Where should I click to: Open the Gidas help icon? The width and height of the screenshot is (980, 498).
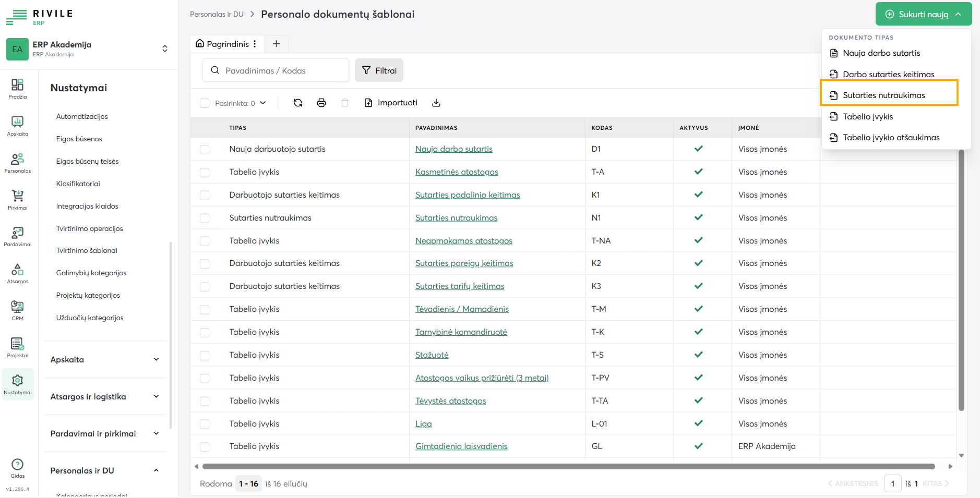[x=18, y=468]
